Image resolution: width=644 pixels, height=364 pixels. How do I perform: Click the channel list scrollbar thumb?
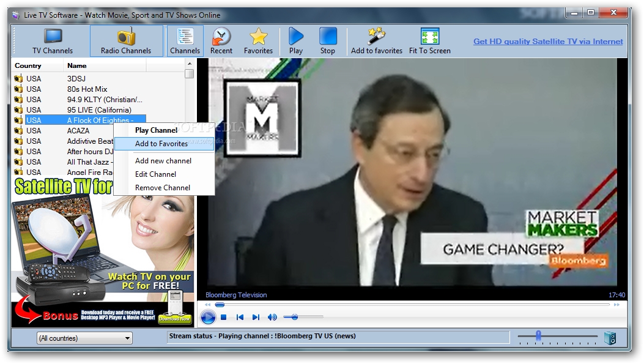[190, 74]
